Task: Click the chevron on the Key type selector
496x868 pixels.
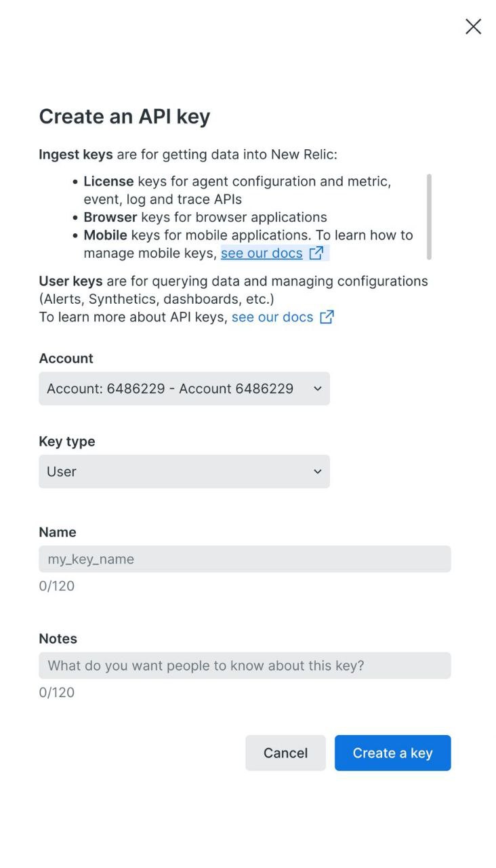Action: coord(317,471)
